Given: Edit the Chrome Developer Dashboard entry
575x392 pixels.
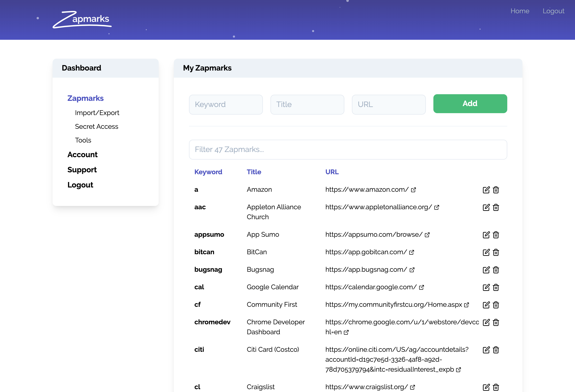Looking at the screenshot, I should coord(486,322).
